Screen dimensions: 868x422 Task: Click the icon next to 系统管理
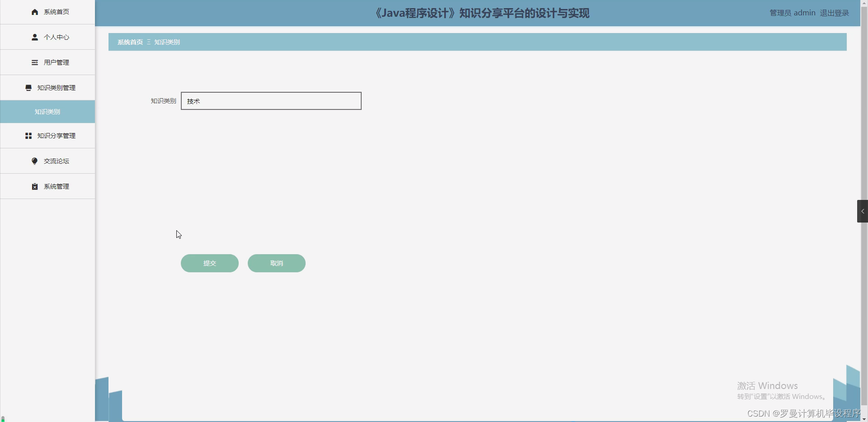tap(34, 186)
